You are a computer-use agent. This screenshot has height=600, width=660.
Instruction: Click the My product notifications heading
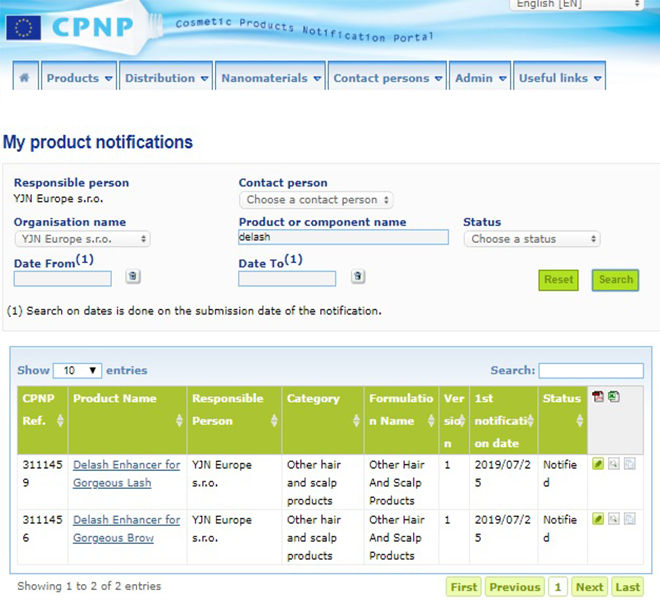pyautogui.click(x=98, y=142)
